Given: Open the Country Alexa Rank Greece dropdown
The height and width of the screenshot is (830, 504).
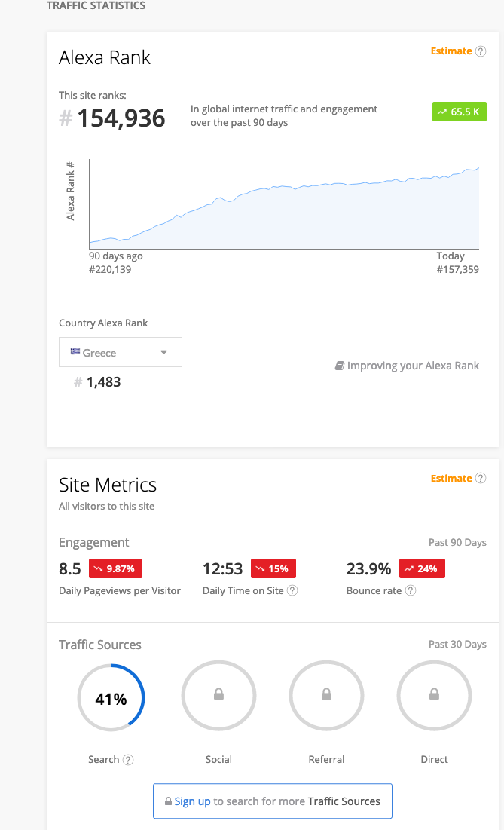Looking at the screenshot, I should (x=121, y=352).
